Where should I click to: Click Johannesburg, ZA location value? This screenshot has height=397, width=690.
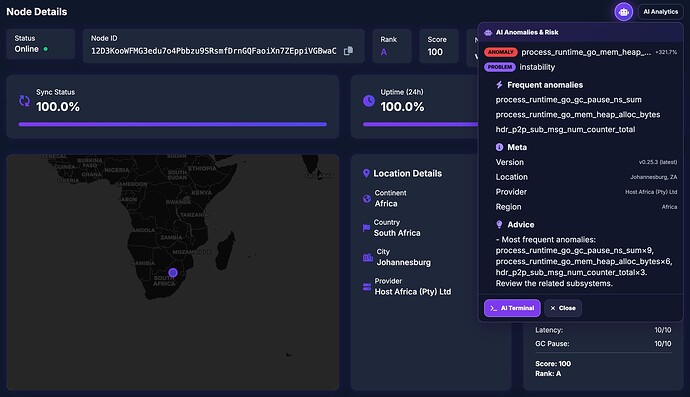pyautogui.click(x=653, y=177)
